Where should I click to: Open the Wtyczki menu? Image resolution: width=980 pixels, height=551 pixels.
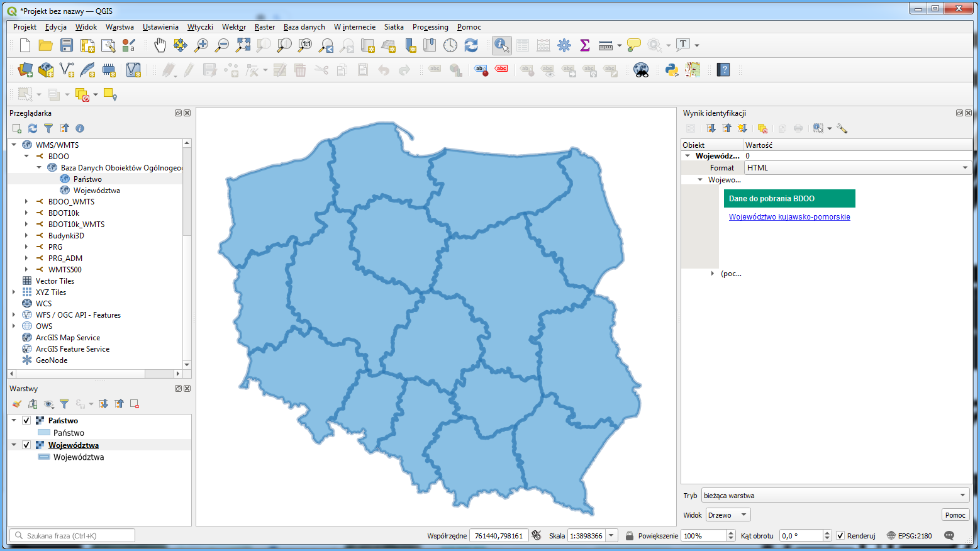200,27
